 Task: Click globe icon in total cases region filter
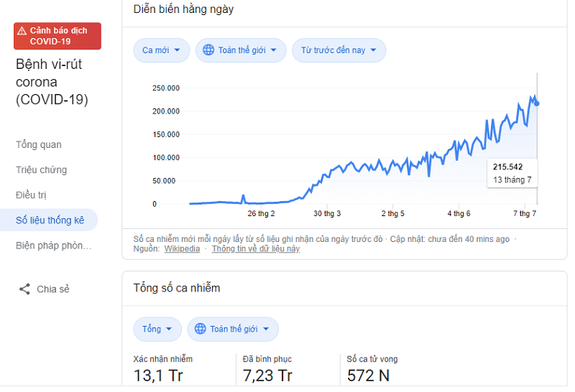(200, 329)
